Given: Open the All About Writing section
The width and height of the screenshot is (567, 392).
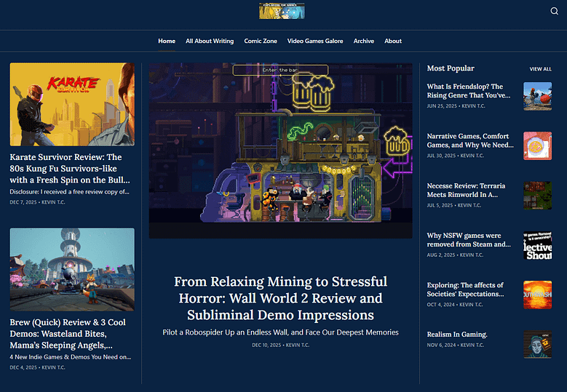Looking at the screenshot, I should pyautogui.click(x=210, y=41).
